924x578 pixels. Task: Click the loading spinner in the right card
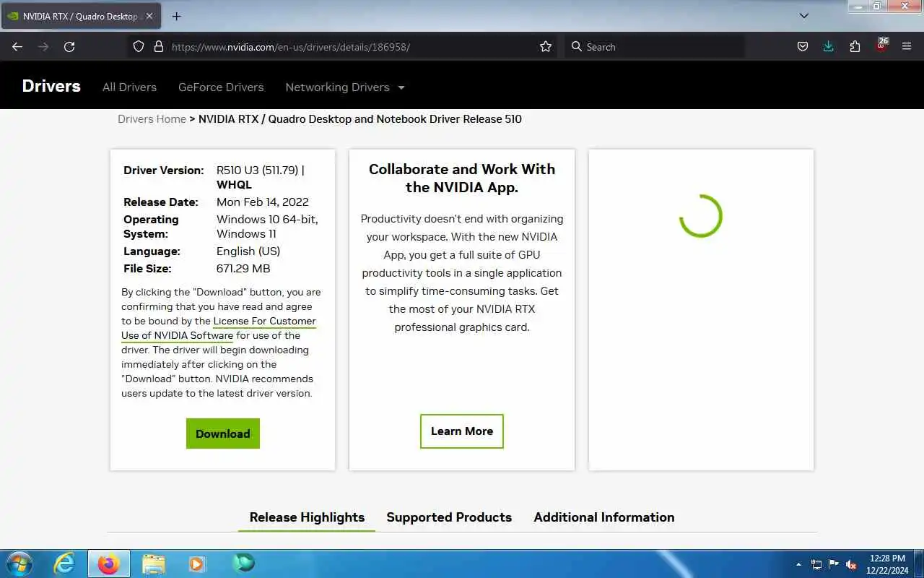coord(701,216)
